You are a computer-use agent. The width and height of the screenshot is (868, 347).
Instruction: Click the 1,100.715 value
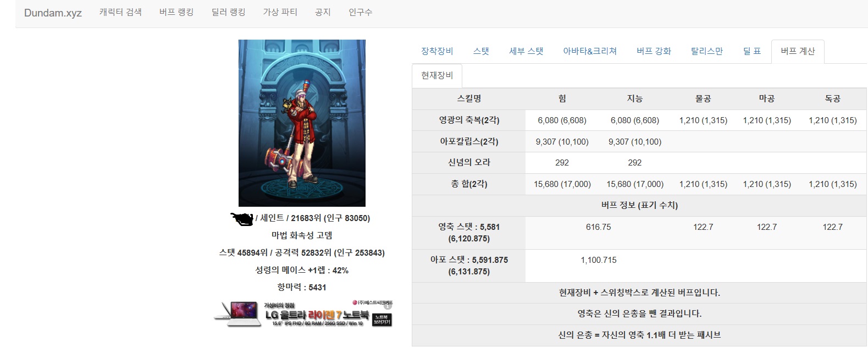(x=599, y=260)
